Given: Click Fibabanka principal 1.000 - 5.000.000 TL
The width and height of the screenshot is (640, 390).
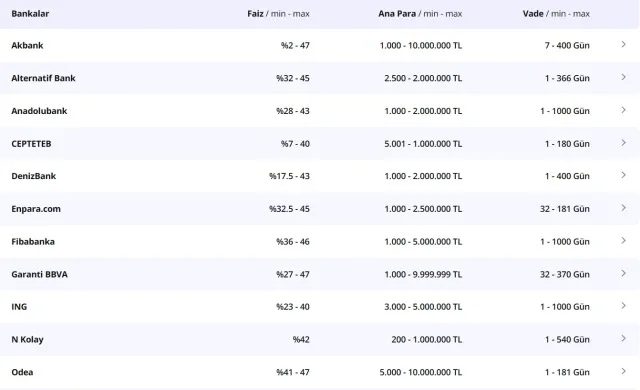Looking at the screenshot, I should click(x=423, y=242).
